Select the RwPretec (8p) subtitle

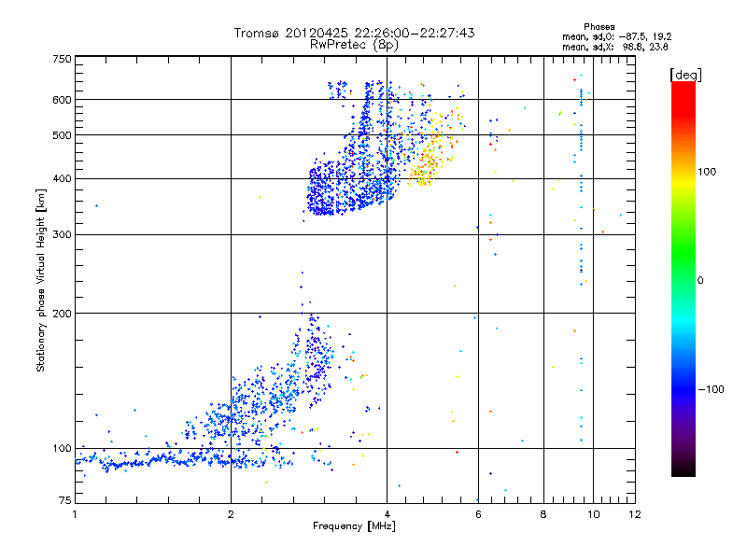pos(354,45)
